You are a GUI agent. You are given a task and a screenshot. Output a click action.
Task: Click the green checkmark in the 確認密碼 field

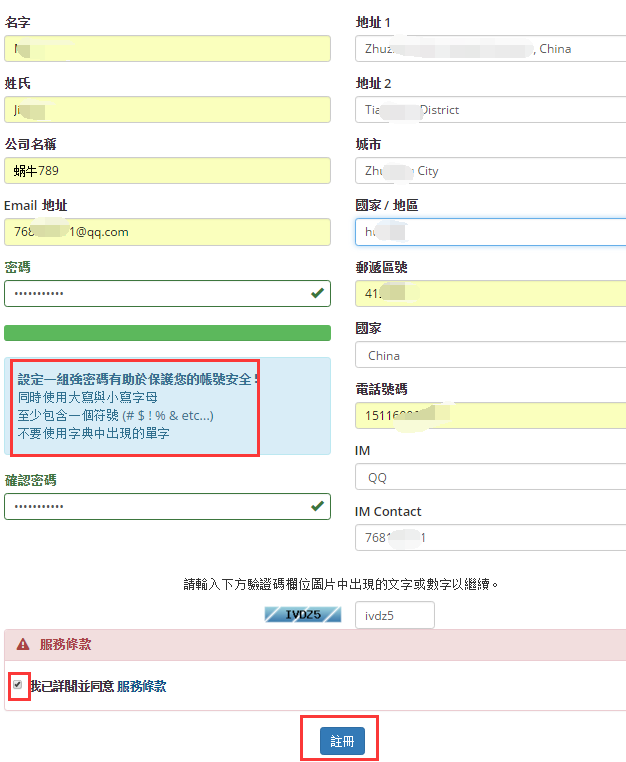point(317,506)
